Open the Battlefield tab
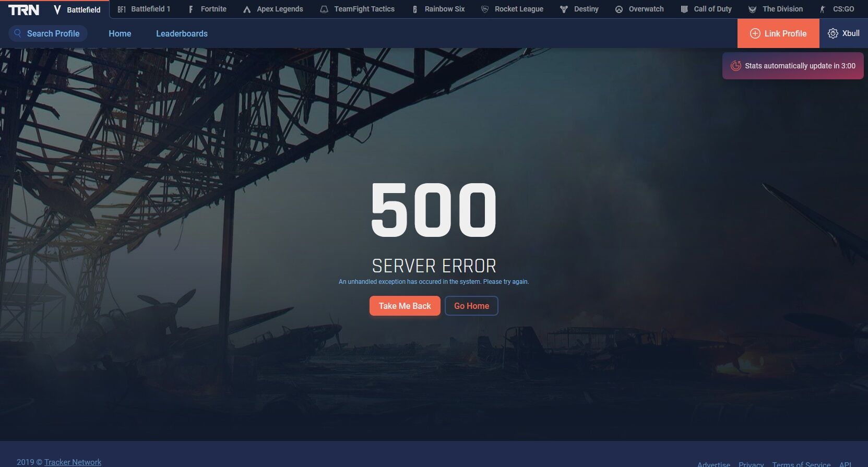Screen dimensions: 868x467 78,9
